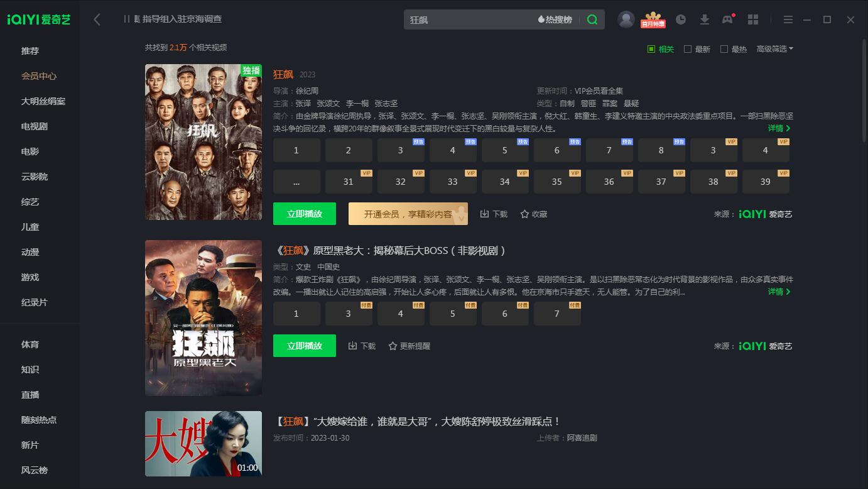Play episode 1 of 原型黑老大

coord(296,314)
